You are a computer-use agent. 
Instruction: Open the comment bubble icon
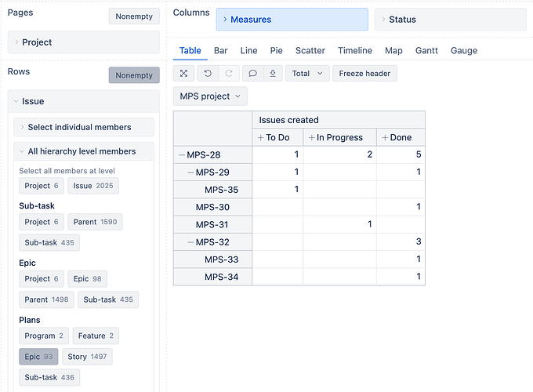point(252,74)
